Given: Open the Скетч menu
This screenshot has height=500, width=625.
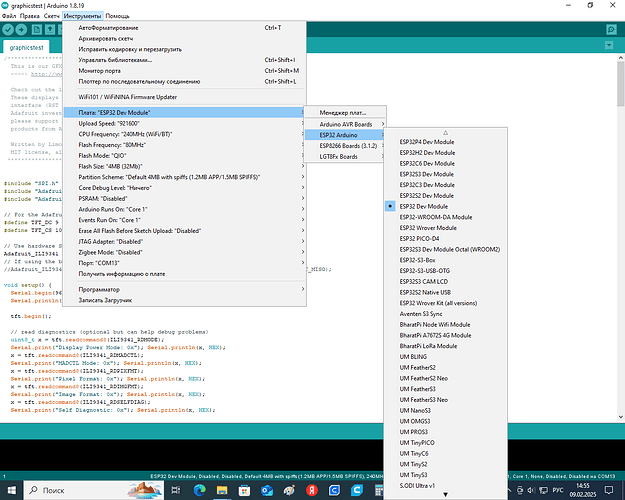Looking at the screenshot, I should click(51, 16).
